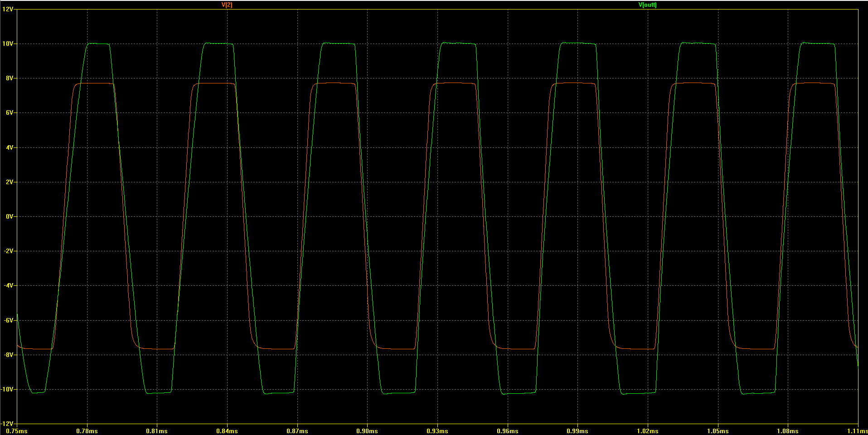868x435 pixels.
Task: Click the 10V vertical axis label
Action: tap(8, 44)
